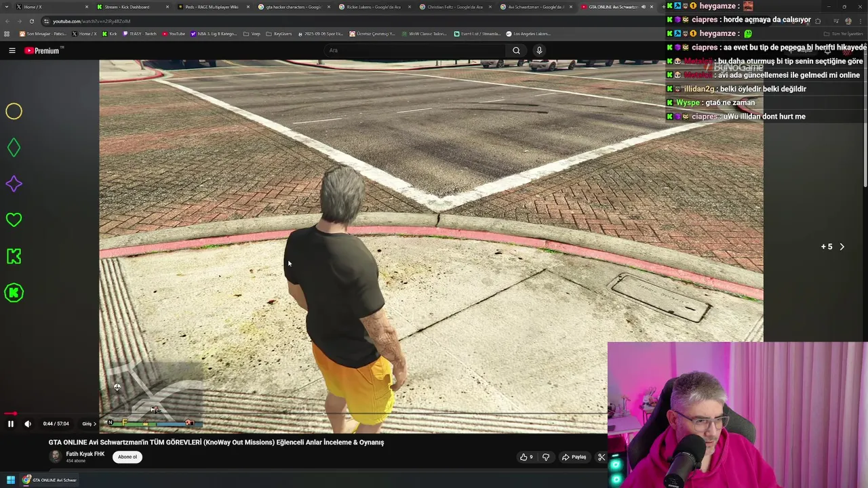Switch to Rickie Lukens Google tab

click(374, 7)
